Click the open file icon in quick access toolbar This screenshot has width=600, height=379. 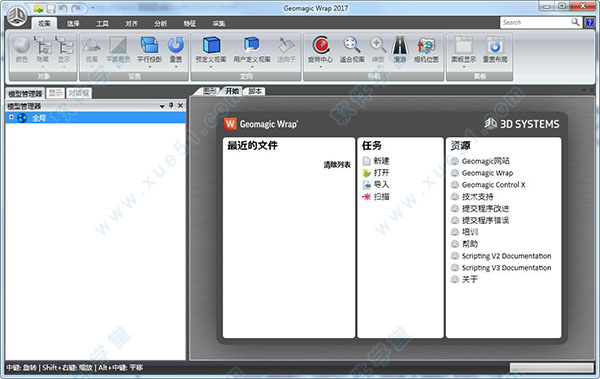tap(38, 8)
